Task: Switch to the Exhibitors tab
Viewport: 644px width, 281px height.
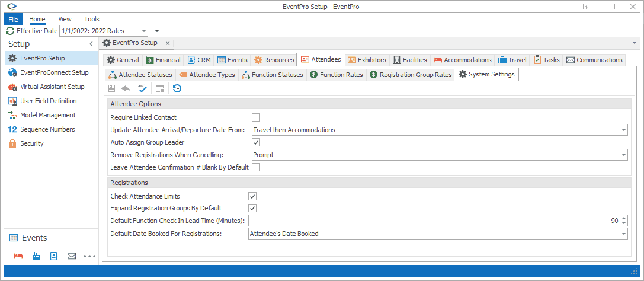Action: point(367,60)
